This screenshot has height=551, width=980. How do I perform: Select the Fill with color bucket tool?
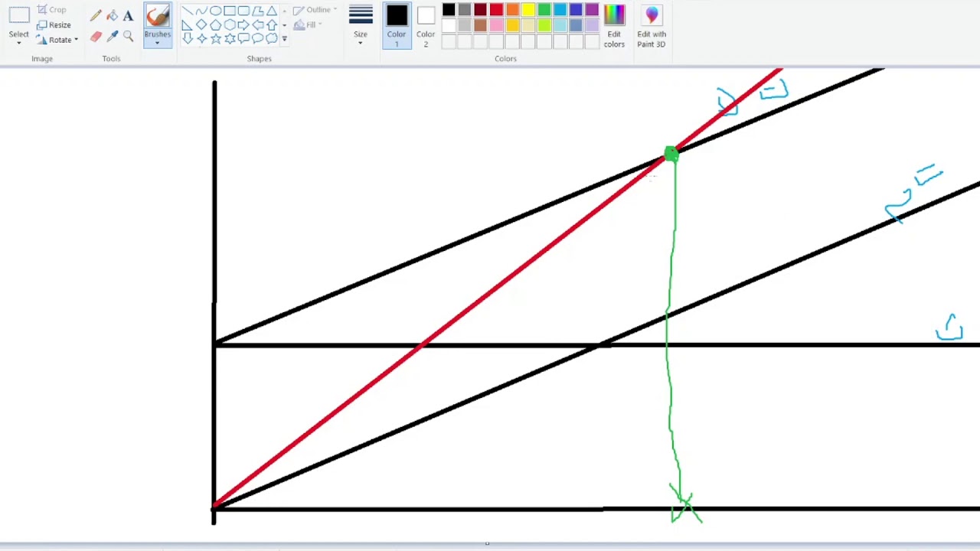[112, 15]
